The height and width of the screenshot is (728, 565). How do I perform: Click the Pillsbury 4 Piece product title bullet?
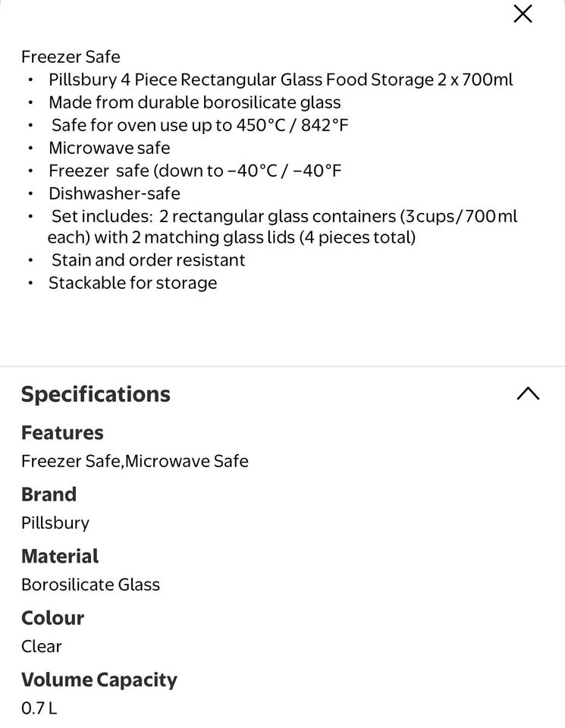click(281, 80)
